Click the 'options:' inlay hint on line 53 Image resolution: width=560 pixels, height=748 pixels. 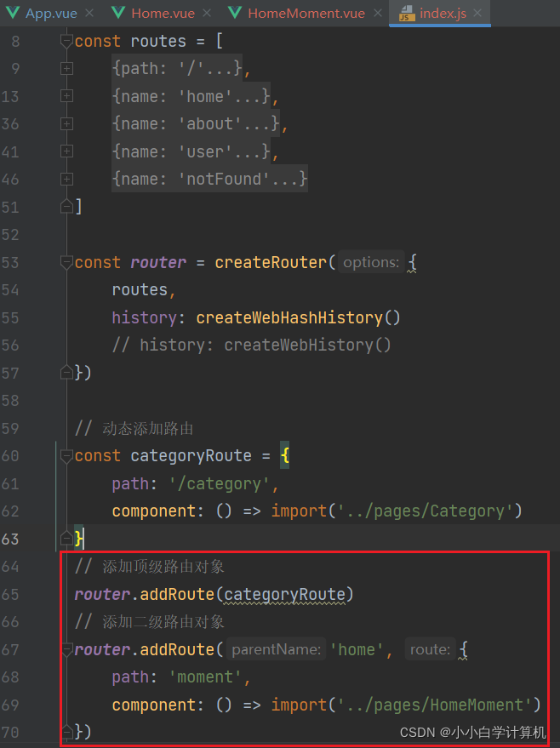click(x=371, y=262)
